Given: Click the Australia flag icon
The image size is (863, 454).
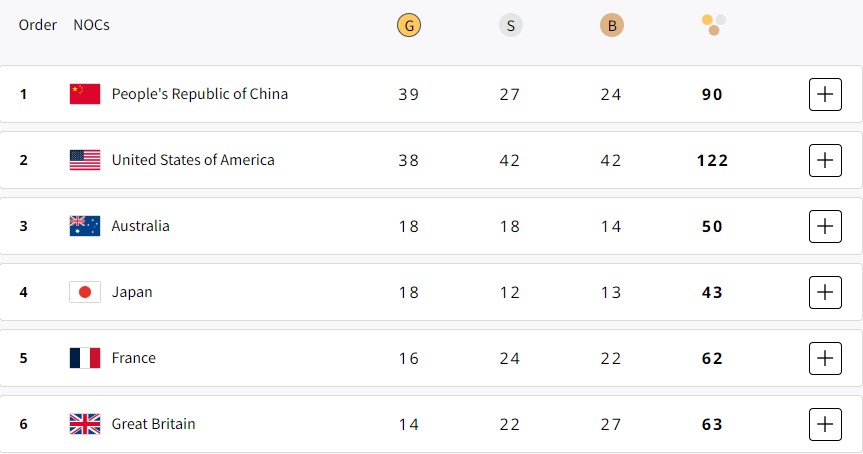Looking at the screenshot, I should point(85,226).
